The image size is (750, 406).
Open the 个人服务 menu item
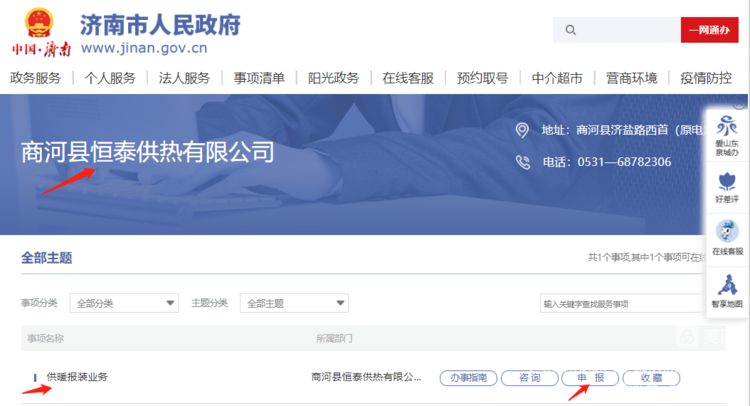[x=110, y=78]
